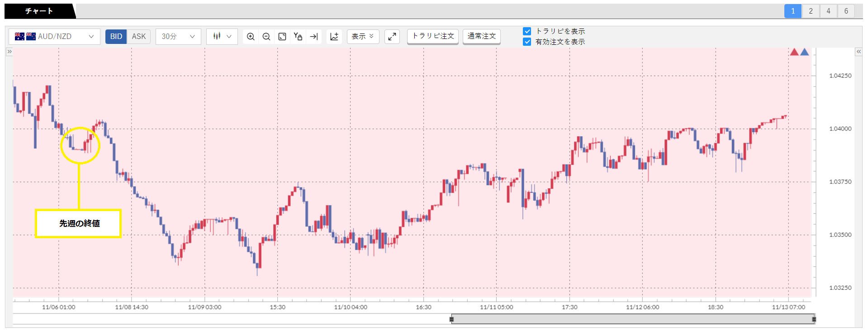Select the チャート tab
This screenshot has height=332, width=868.
pyautogui.click(x=39, y=11)
